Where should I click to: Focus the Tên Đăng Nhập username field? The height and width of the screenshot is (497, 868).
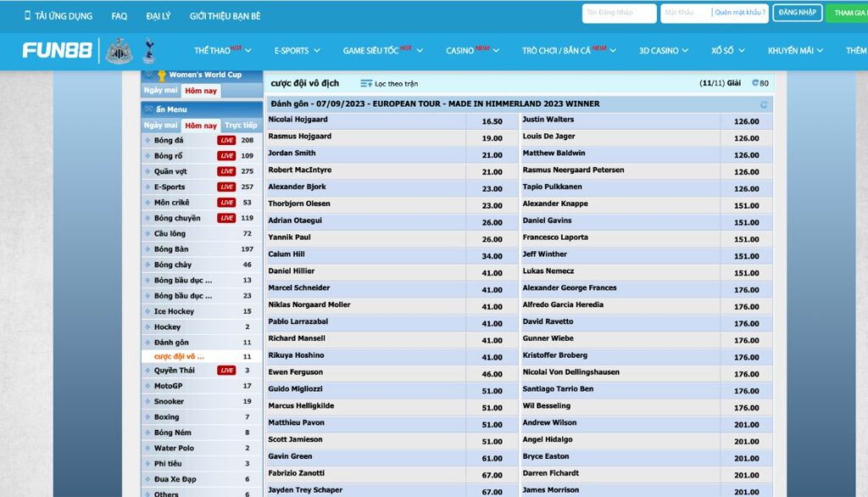click(619, 13)
